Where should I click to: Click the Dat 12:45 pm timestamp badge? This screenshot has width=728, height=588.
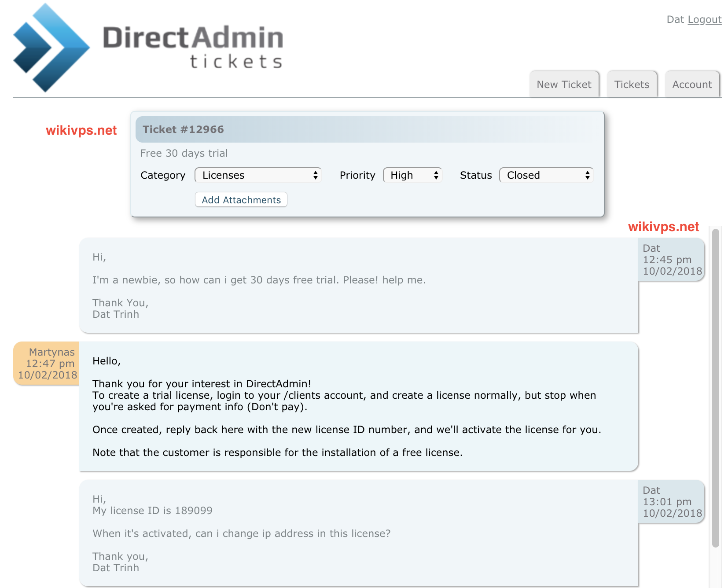pyautogui.click(x=672, y=260)
